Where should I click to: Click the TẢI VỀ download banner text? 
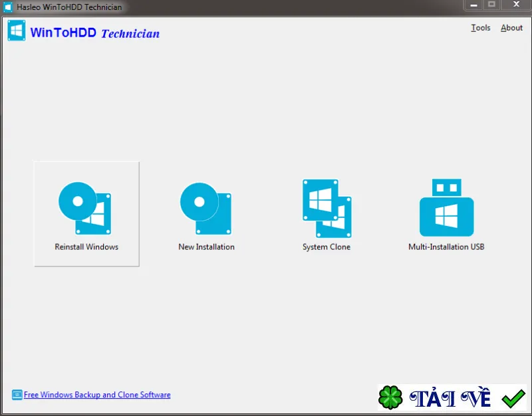click(x=450, y=397)
